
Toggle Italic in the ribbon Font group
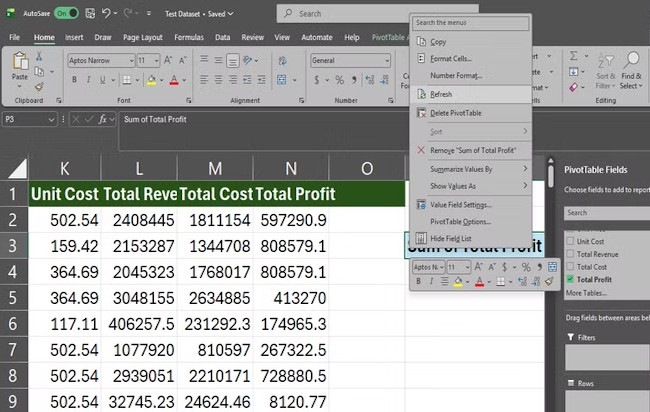[x=88, y=80]
